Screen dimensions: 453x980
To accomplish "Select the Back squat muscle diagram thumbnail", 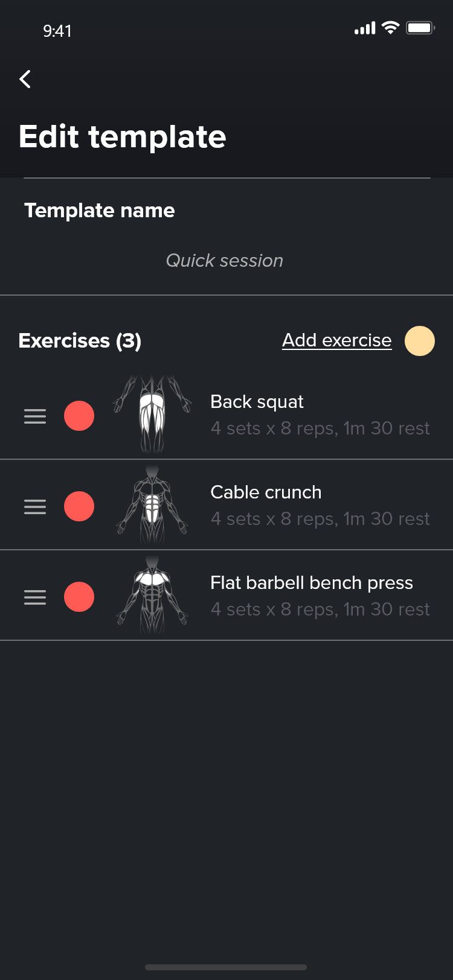I will (x=152, y=415).
